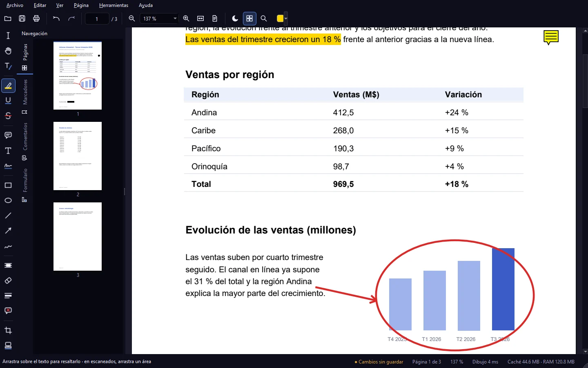Save the document with the floppy icon
Viewport: 588px width, 368px height.
[x=22, y=18]
